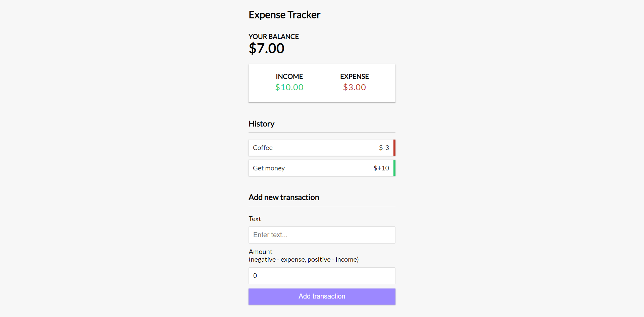Click the Add transaction button
Screen dimensions: 644x317
click(x=322, y=296)
